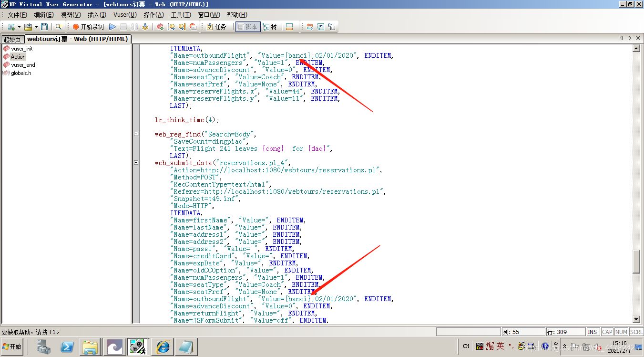Viewport: 644px width, 357px height.
Task: Open the parameter list <P> icon
Action: tap(321, 27)
